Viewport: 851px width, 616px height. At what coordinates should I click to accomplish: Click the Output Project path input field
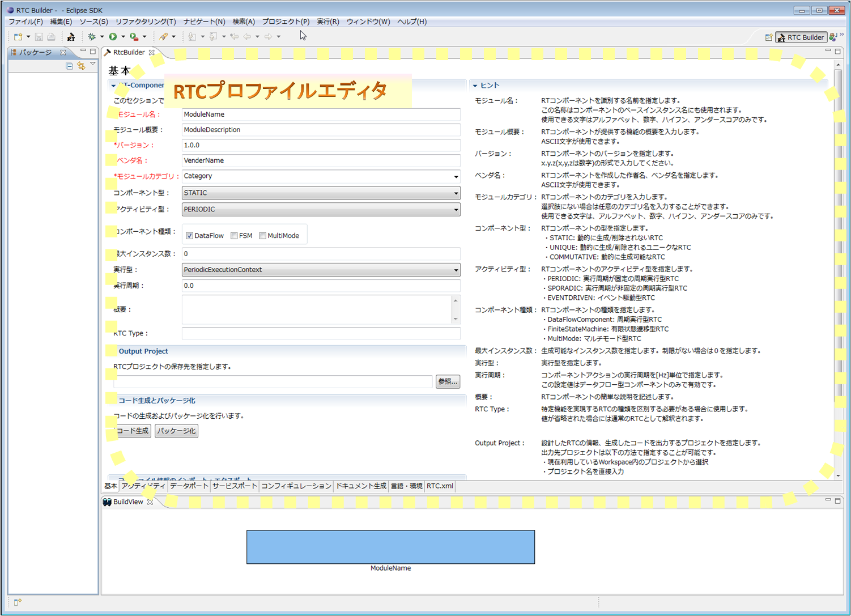273,381
